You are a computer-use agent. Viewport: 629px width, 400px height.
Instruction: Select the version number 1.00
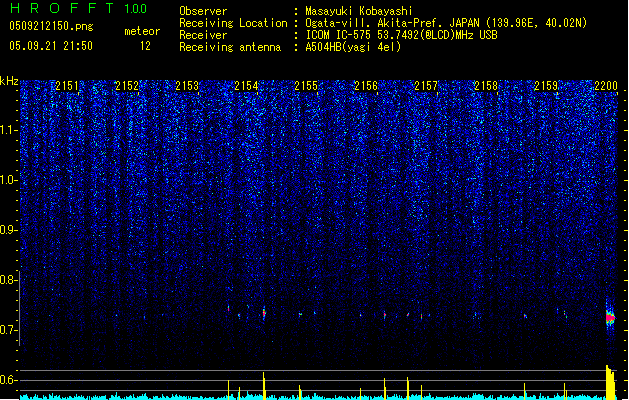click(x=136, y=9)
